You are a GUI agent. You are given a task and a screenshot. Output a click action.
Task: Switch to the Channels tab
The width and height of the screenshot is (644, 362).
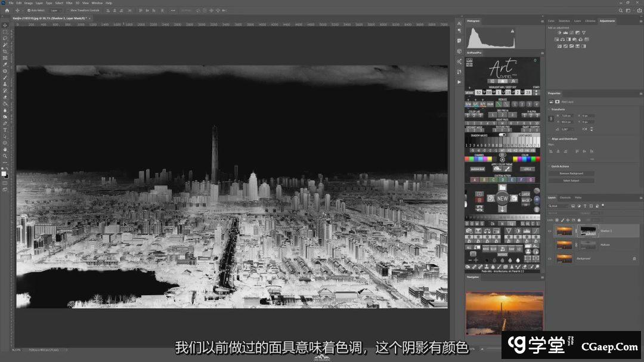565,197
